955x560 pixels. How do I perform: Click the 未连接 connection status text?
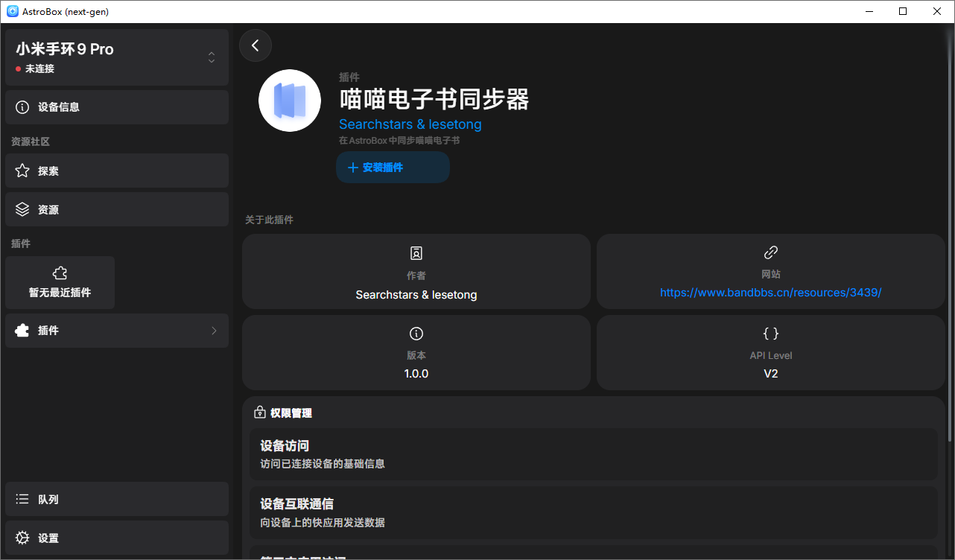pyautogui.click(x=39, y=69)
